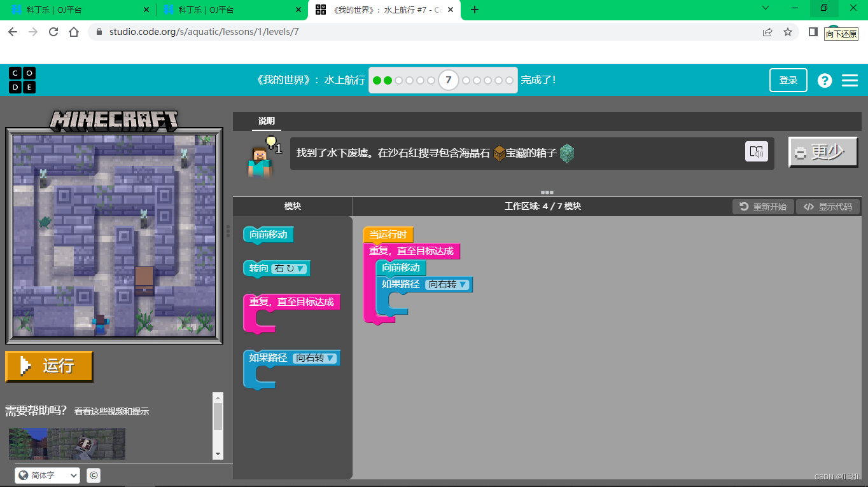Click the 更少 collapse instructions button
This screenshot has height=487, width=868.
(x=823, y=152)
